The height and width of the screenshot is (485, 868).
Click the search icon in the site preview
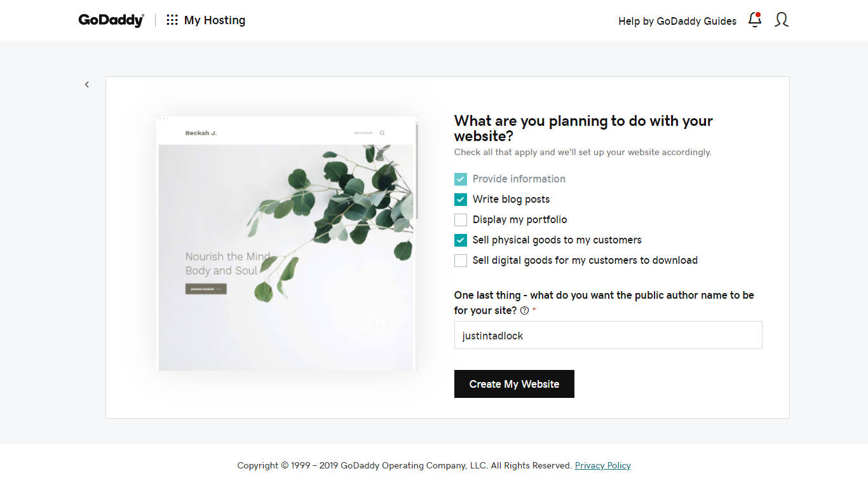(382, 133)
